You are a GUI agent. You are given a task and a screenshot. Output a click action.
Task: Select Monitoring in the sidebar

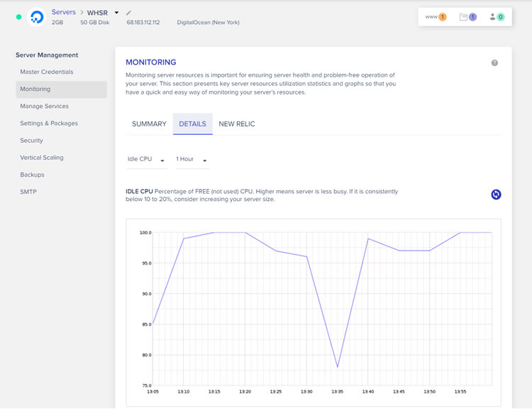[61, 89]
